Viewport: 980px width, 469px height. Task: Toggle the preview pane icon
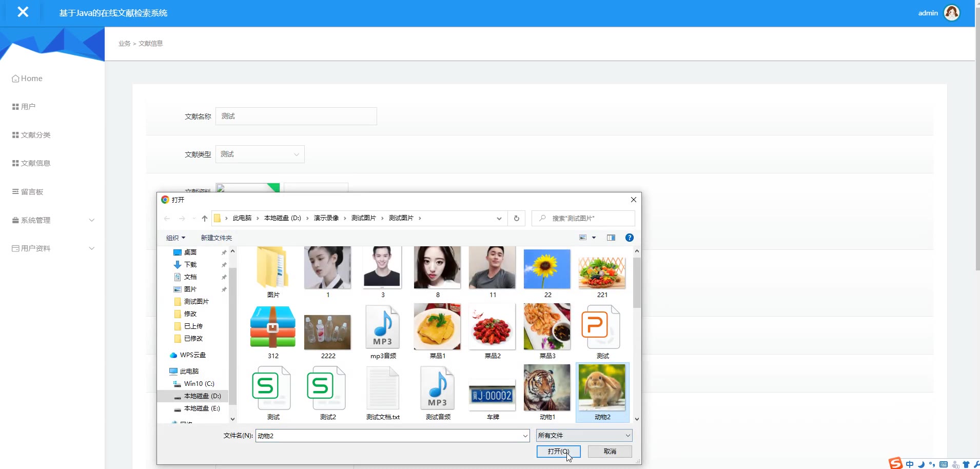[611, 238]
